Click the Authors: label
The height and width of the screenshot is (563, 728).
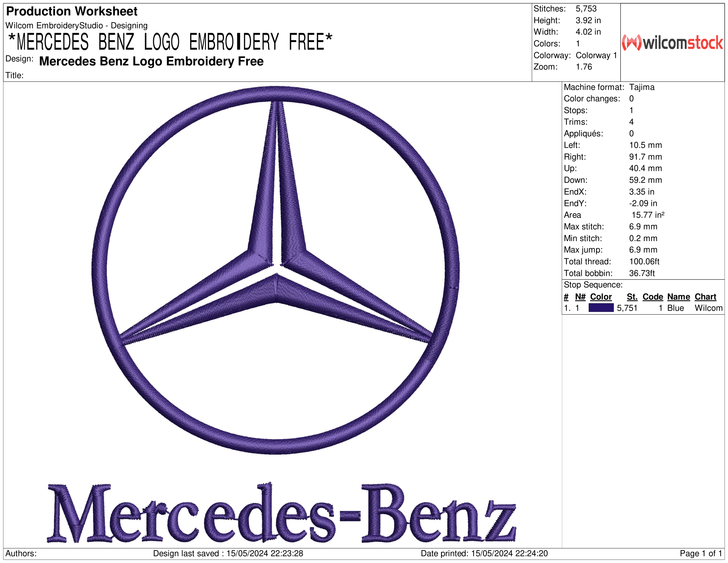pyautogui.click(x=21, y=554)
